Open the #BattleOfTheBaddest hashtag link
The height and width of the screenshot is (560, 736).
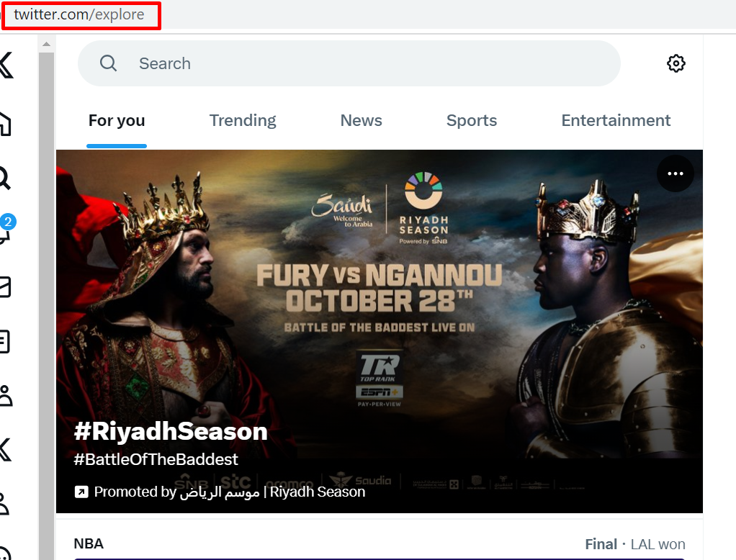156,459
